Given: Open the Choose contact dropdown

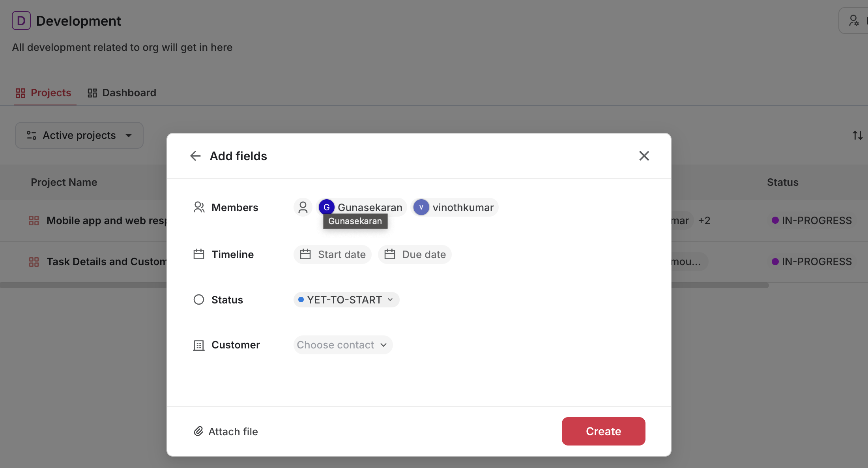Looking at the screenshot, I should 342,345.
